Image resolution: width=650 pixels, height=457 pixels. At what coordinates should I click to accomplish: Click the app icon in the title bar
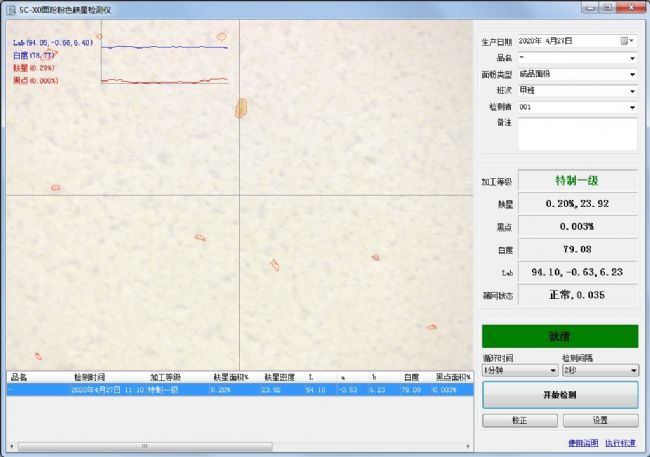[9, 8]
